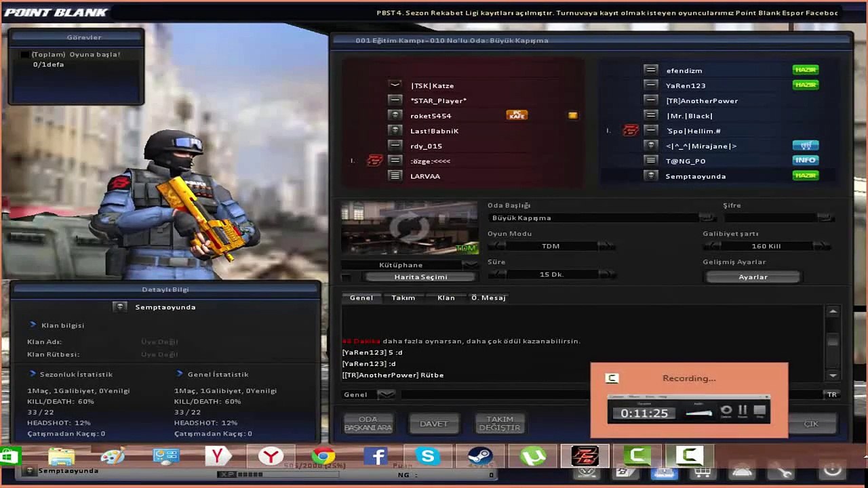
Task: Click the Çık exit button
Action: click(x=811, y=424)
